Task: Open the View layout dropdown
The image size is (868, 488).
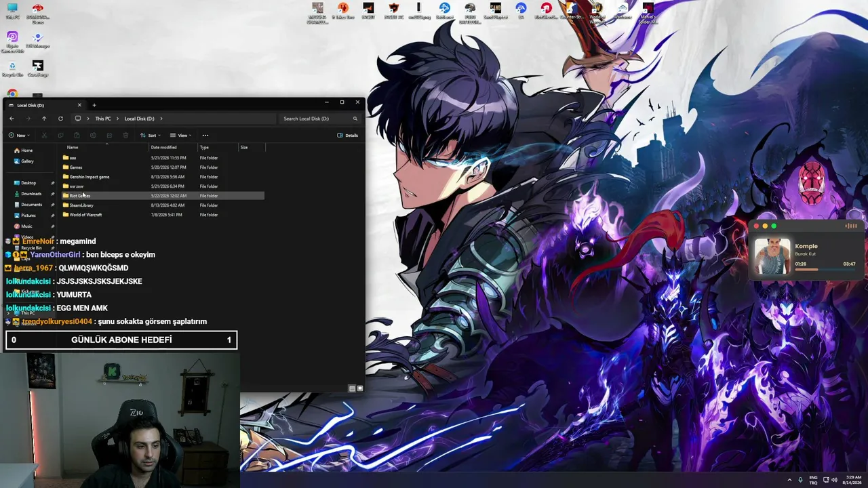Action: pyautogui.click(x=181, y=136)
